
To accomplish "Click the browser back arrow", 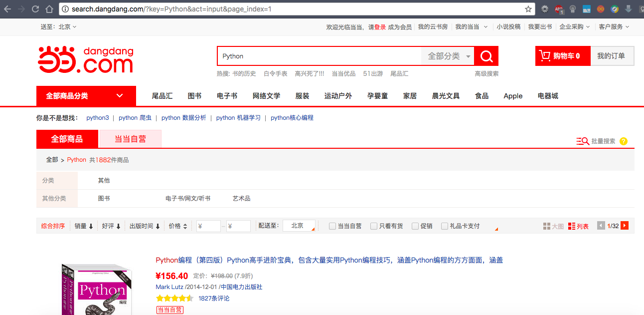I will click(x=8, y=9).
